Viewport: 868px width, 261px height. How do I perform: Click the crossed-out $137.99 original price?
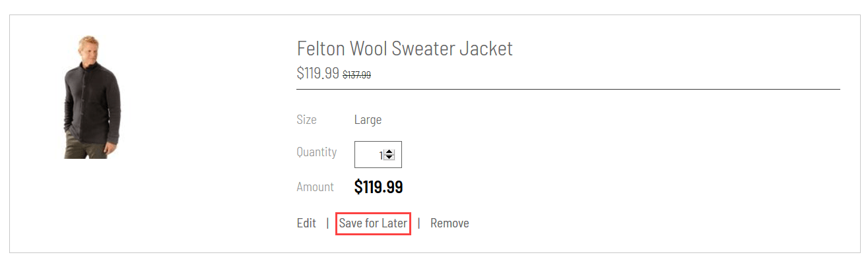click(356, 75)
